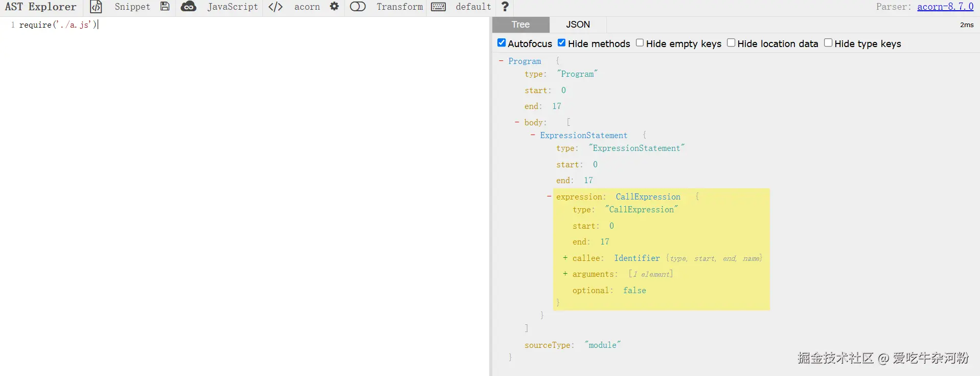980x376 pixels.
Task: Click the optional false value
Action: [634, 290]
